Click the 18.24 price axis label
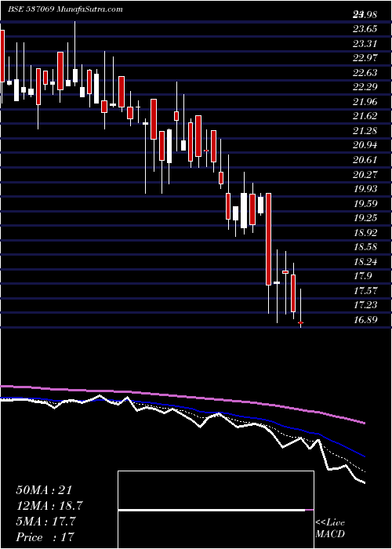392x549 pixels. pos(365,261)
